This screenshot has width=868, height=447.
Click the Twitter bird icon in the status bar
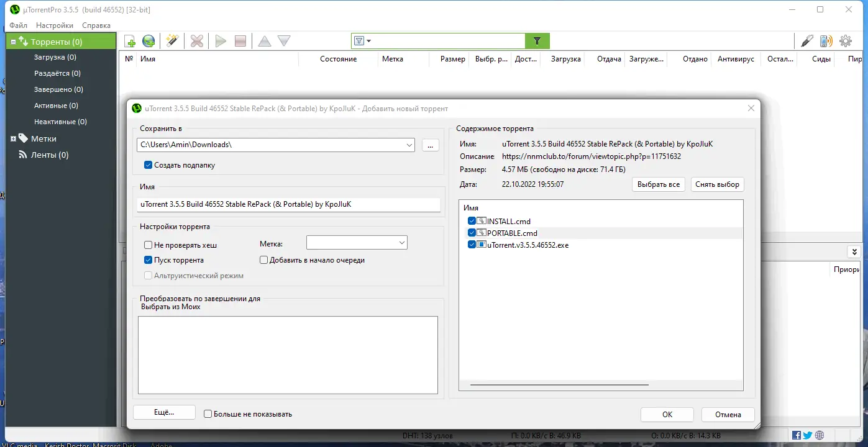(x=808, y=435)
